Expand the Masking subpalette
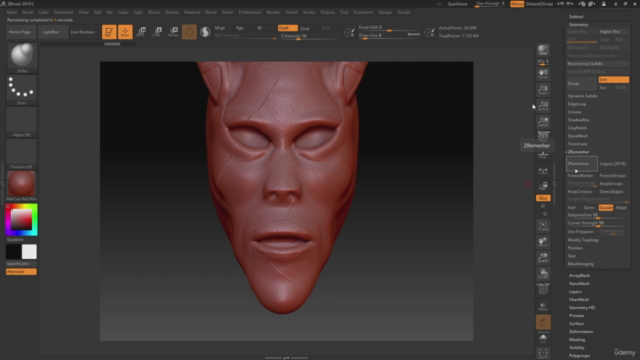The height and width of the screenshot is (360, 640). (577, 340)
